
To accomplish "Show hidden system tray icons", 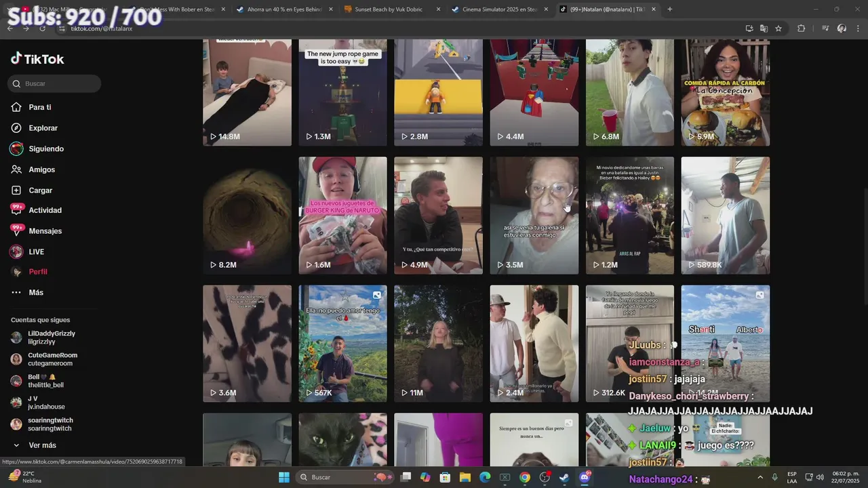I will (x=760, y=477).
